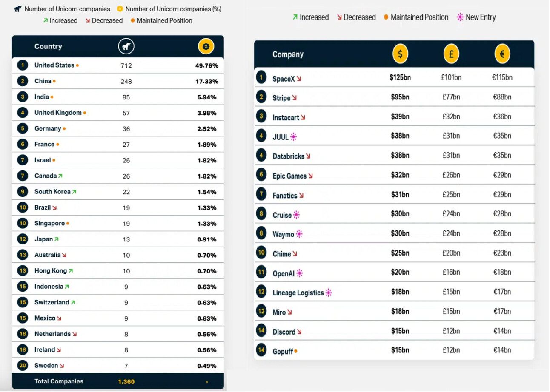Viewport: 550px width, 392px height.
Task: Click the value '248' in the China row
Action: (126, 81)
